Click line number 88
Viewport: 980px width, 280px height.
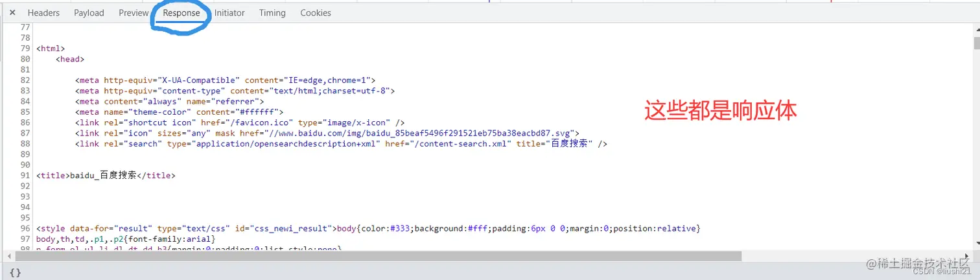tap(25, 143)
